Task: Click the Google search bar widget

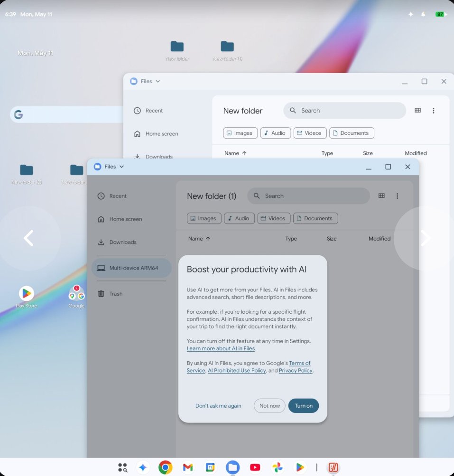Action: click(67, 114)
